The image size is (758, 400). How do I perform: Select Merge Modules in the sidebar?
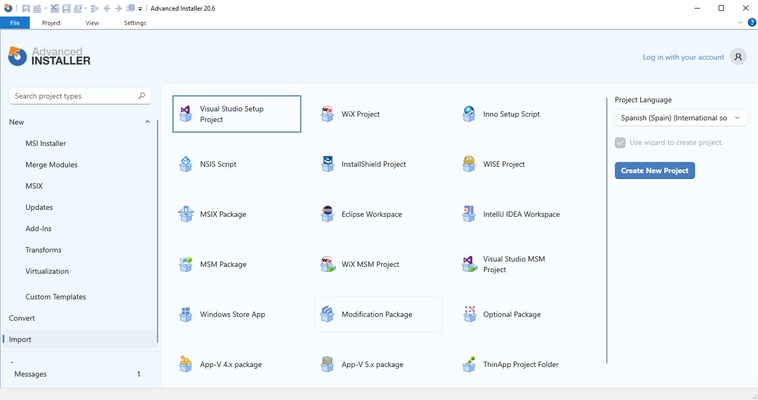click(51, 164)
